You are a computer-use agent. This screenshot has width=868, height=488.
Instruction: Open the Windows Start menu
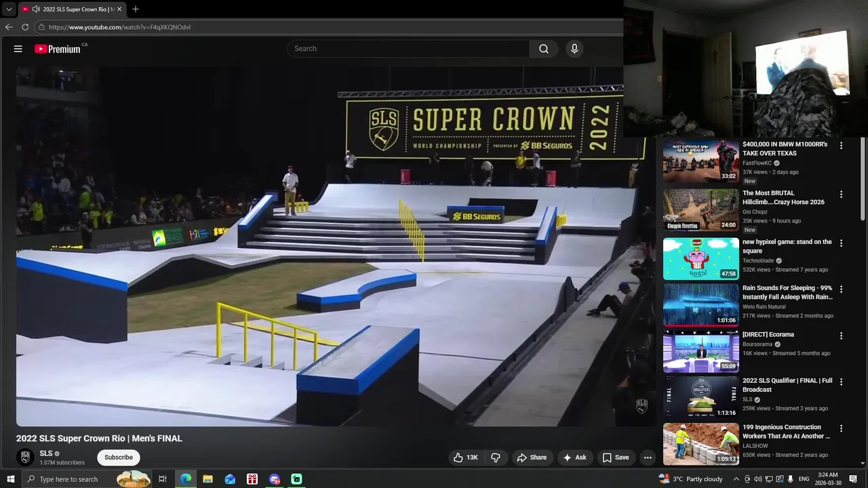[11, 479]
